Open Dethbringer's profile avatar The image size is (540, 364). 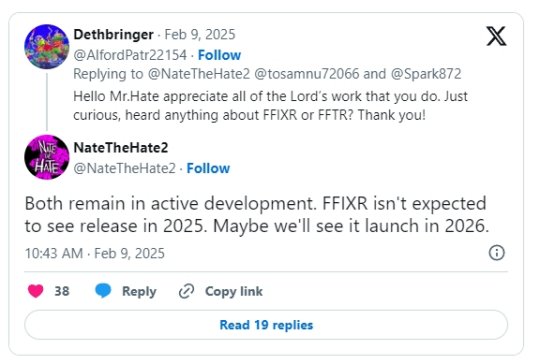tap(47, 46)
